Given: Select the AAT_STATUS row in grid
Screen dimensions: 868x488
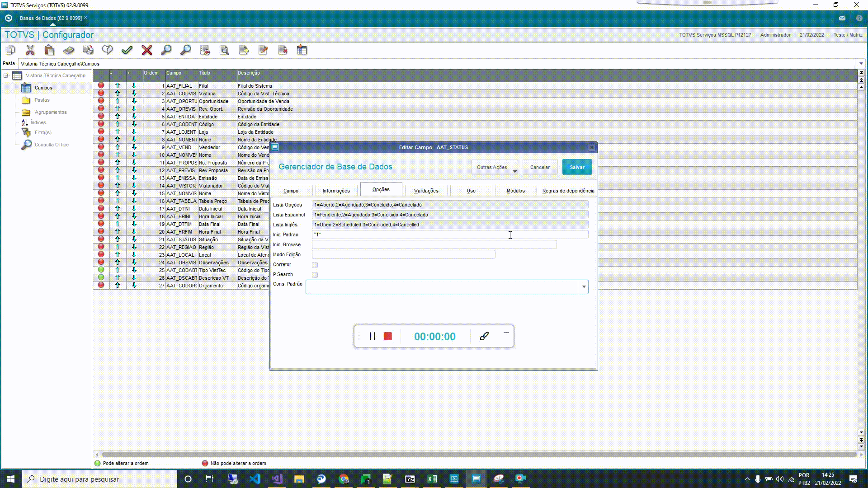Looking at the screenshot, I should [475, 239].
